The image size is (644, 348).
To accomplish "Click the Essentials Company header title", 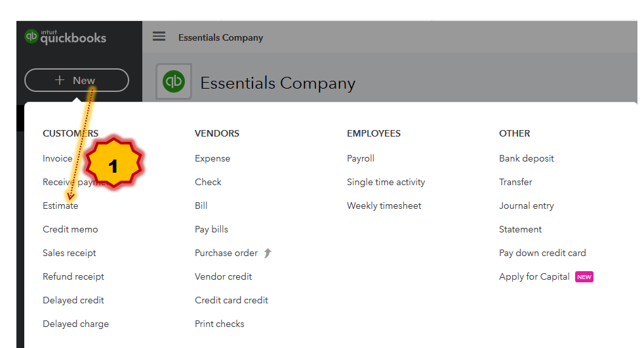I will pos(277,83).
